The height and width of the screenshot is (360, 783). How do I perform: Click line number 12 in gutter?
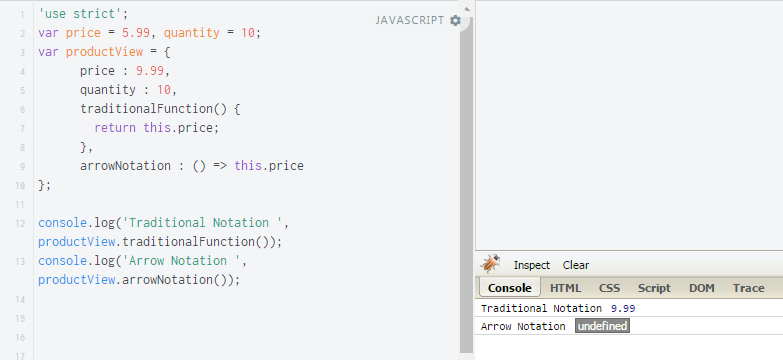tap(20, 223)
